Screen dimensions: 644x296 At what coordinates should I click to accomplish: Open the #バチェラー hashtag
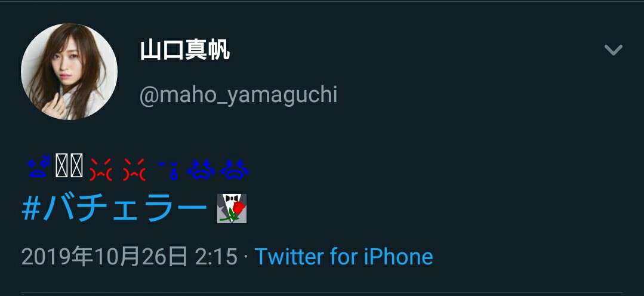[114, 208]
